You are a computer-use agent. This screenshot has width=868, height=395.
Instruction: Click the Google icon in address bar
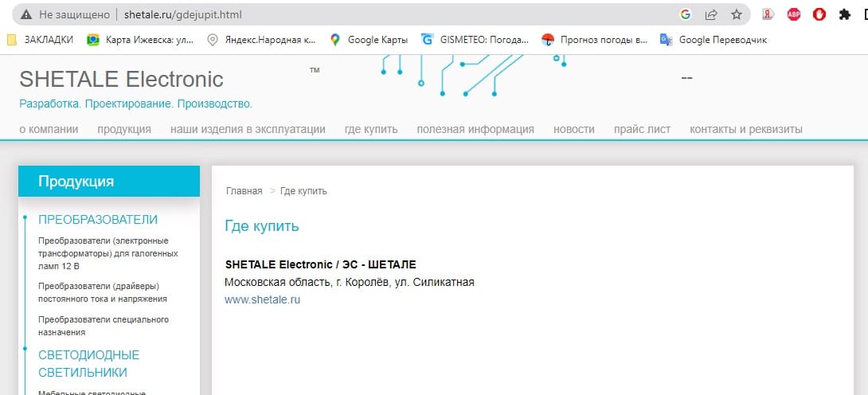click(685, 14)
